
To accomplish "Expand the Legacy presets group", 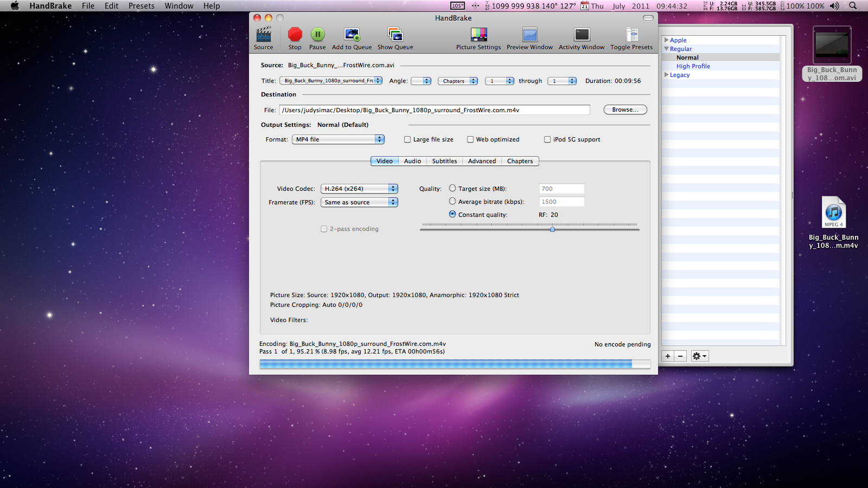I will [667, 75].
